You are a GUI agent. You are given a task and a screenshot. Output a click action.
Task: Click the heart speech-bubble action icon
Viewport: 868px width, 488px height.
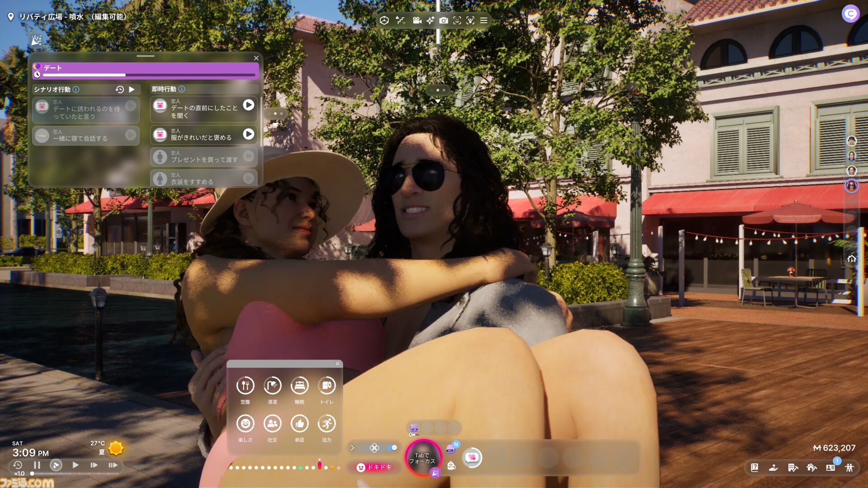tap(472, 458)
